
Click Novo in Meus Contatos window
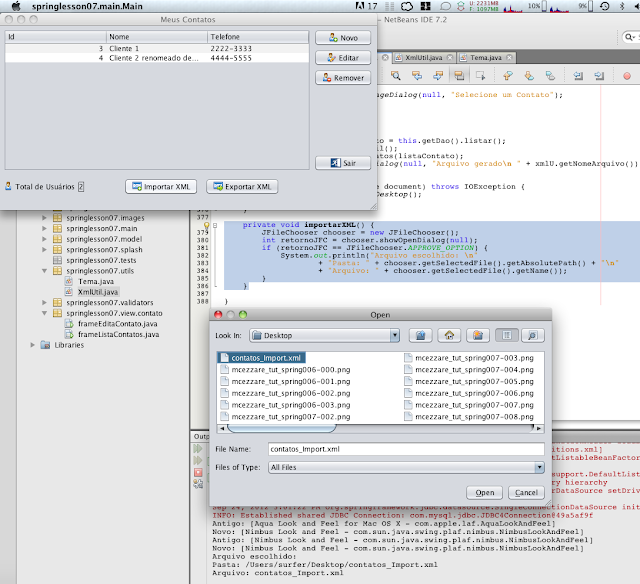pyautogui.click(x=343, y=38)
